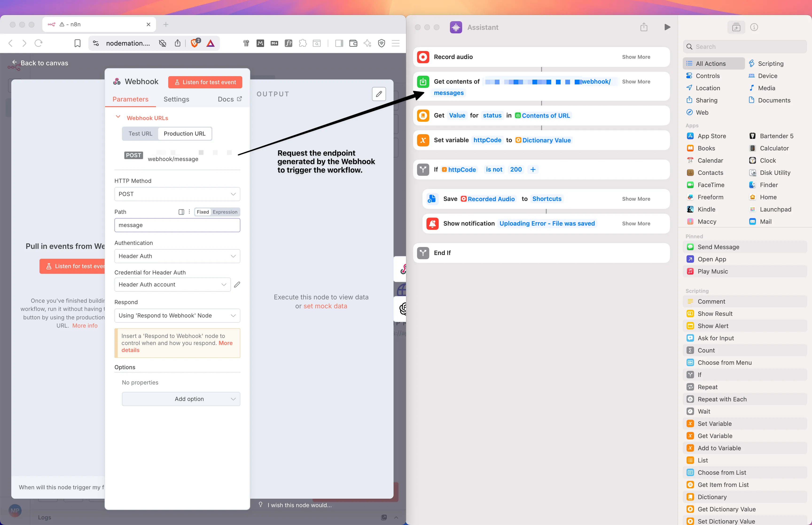Select Send Message pinned action

pyautogui.click(x=745, y=247)
